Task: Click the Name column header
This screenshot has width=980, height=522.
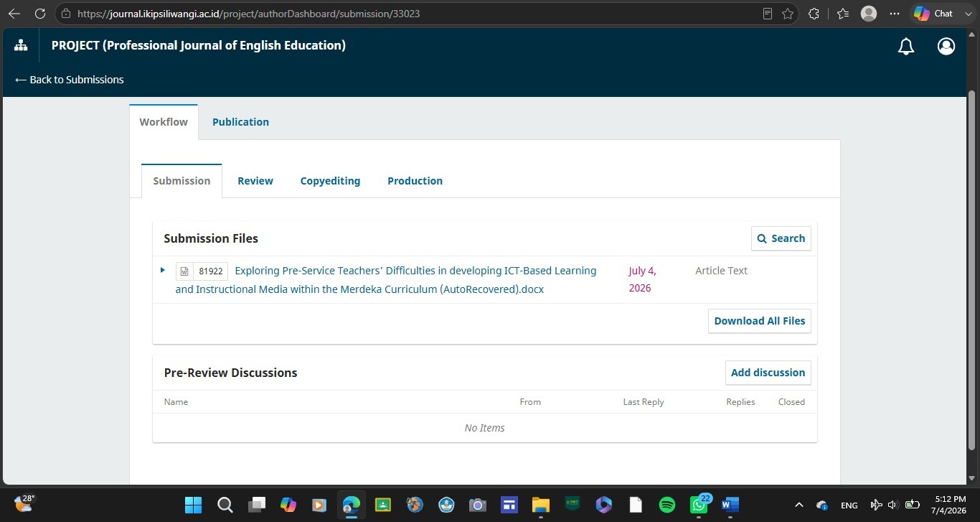Action: (176, 402)
